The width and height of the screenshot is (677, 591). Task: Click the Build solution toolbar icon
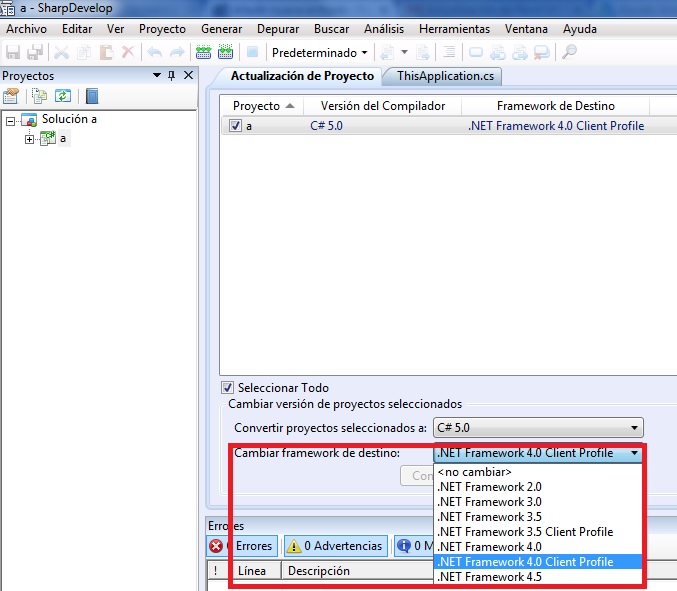pos(204,52)
